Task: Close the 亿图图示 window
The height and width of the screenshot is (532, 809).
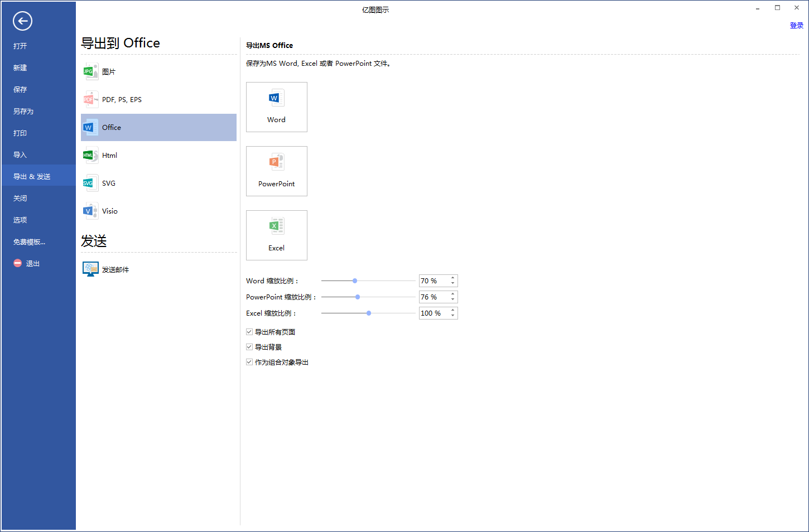Action: click(x=797, y=8)
